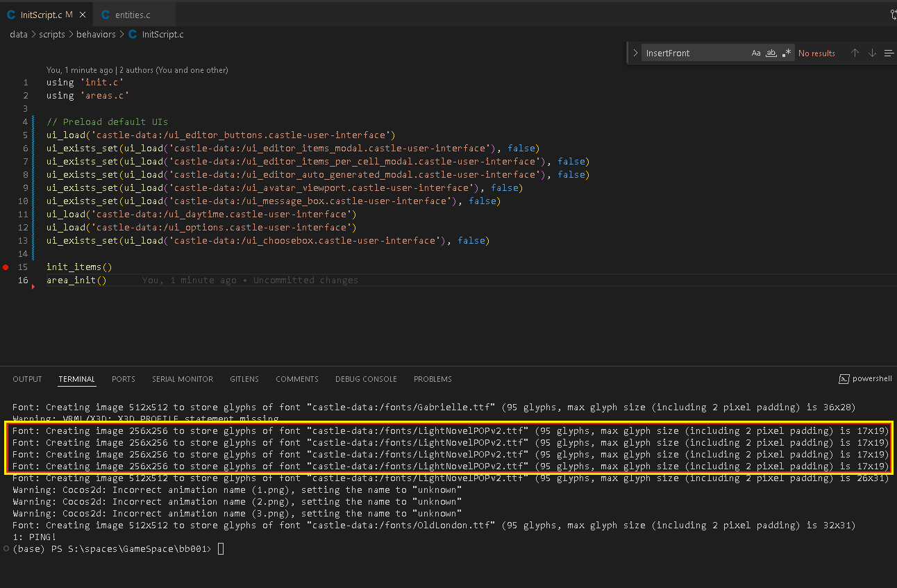Expand the replace field chevron
The image size is (897, 588).
pos(635,53)
